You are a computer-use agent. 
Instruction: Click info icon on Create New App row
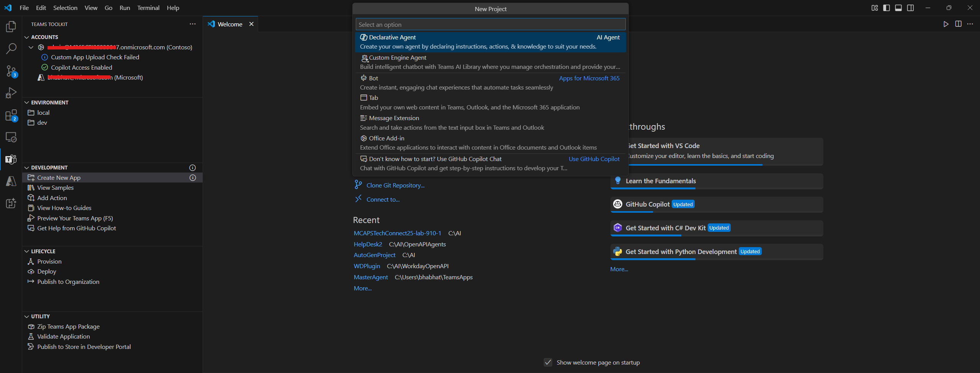(193, 178)
